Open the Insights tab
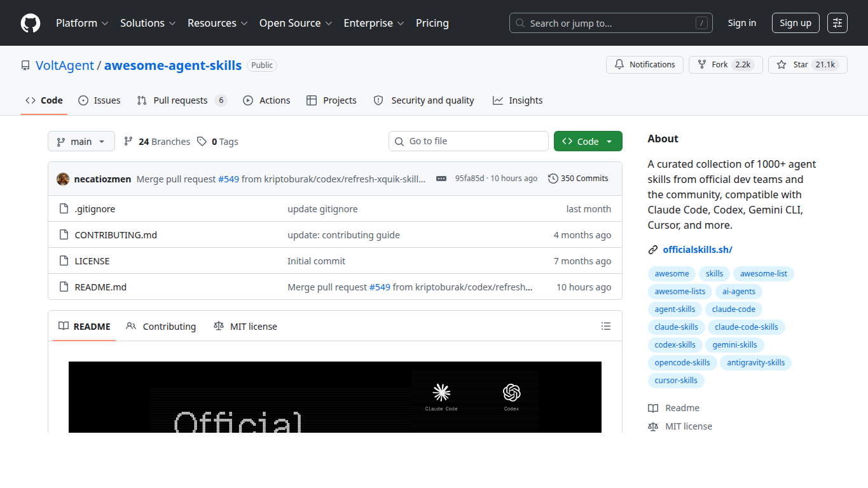The image size is (868, 488). click(x=518, y=100)
